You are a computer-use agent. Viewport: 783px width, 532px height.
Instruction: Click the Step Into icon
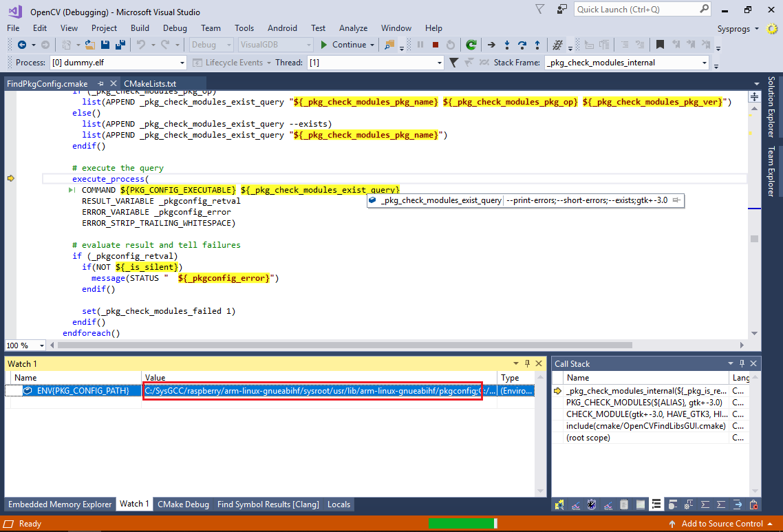[507, 45]
